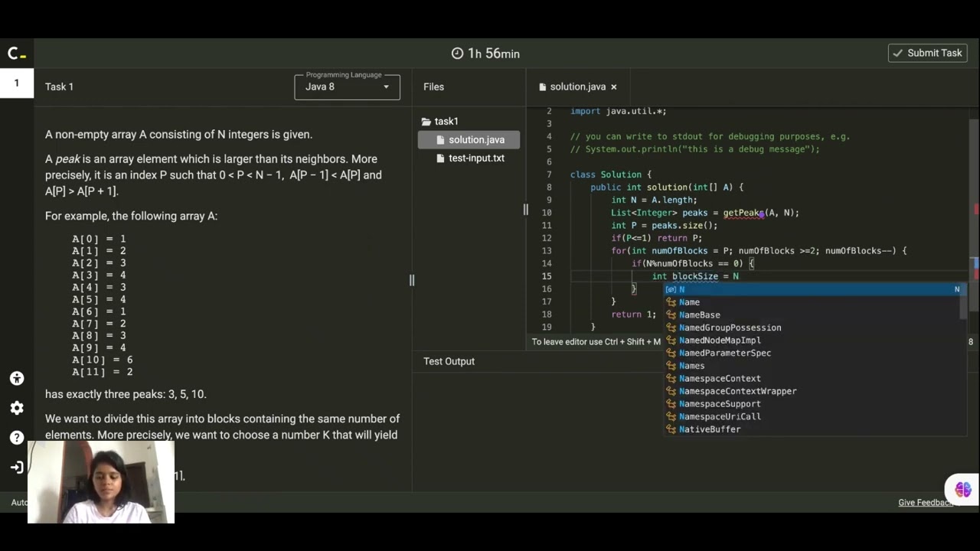Click the file icon beside solution.java in Files
Image resolution: width=980 pixels, height=551 pixels.
coord(440,140)
